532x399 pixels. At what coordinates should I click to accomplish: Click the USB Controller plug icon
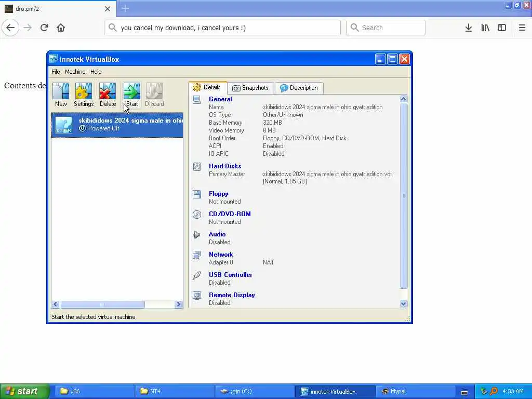click(197, 275)
